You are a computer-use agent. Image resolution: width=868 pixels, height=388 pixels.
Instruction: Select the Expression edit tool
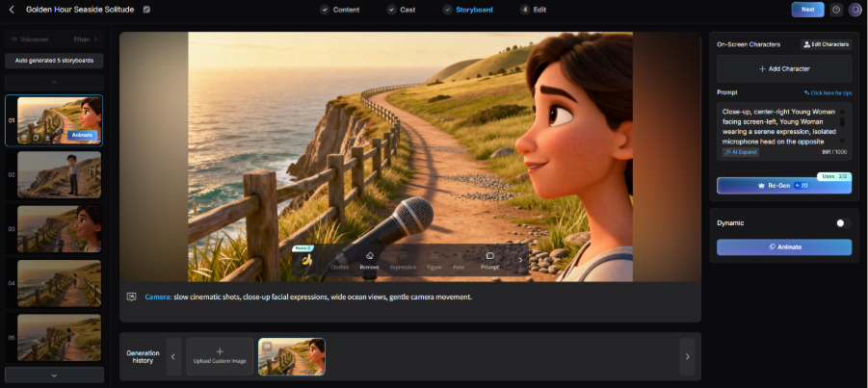tap(403, 261)
